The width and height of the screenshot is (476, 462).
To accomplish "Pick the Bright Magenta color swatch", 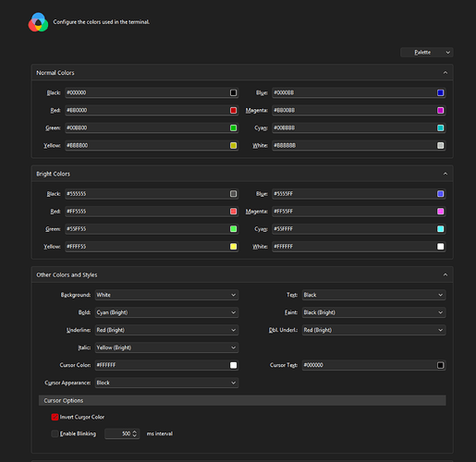I will tap(440, 212).
